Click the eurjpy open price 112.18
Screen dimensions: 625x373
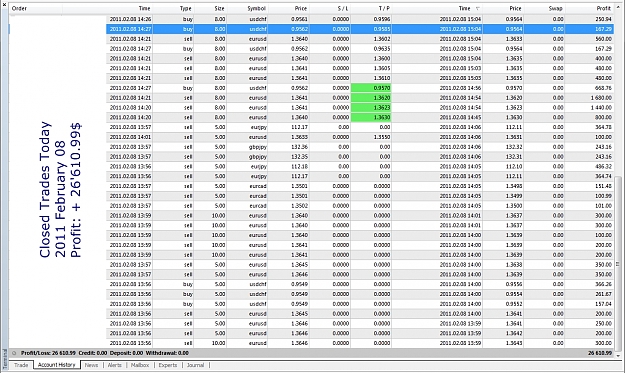300,167
